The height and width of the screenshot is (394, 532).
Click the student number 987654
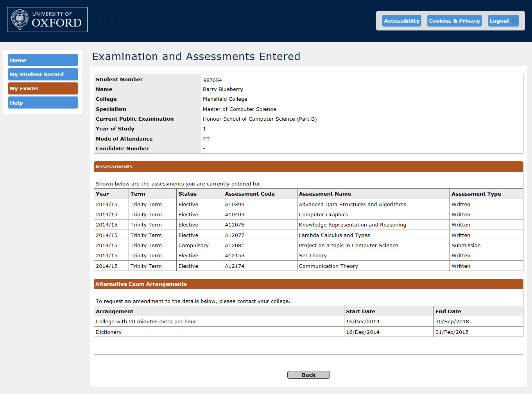click(x=212, y=80)
